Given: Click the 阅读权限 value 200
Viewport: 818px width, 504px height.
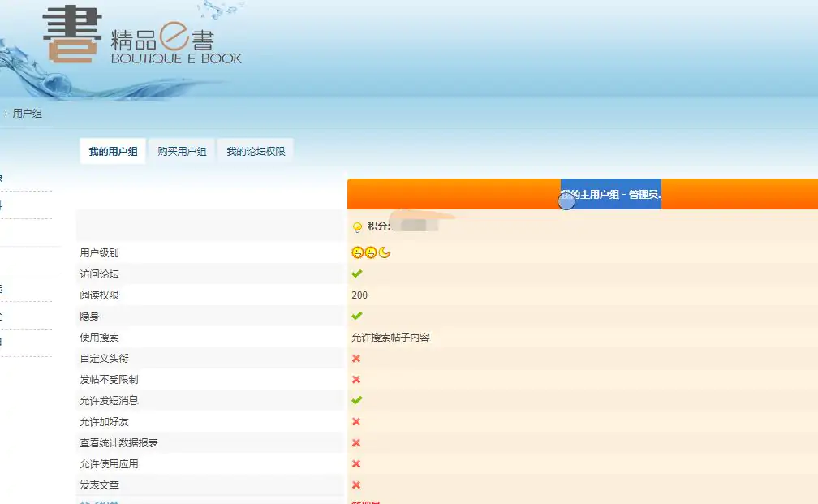Looking at the screenshot, I should pos(359,295).
